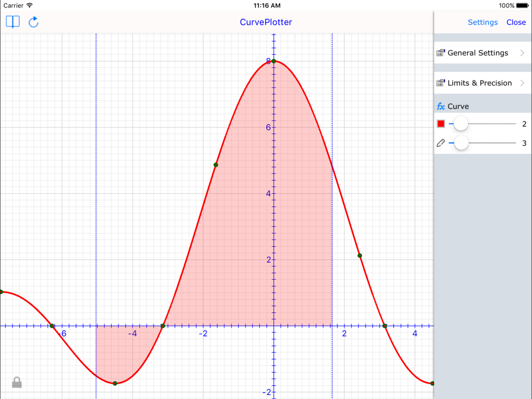This screenshot has height=399, width=532.
Task: Tap the General Settings row icon
Action: click(x=440, y=53)
